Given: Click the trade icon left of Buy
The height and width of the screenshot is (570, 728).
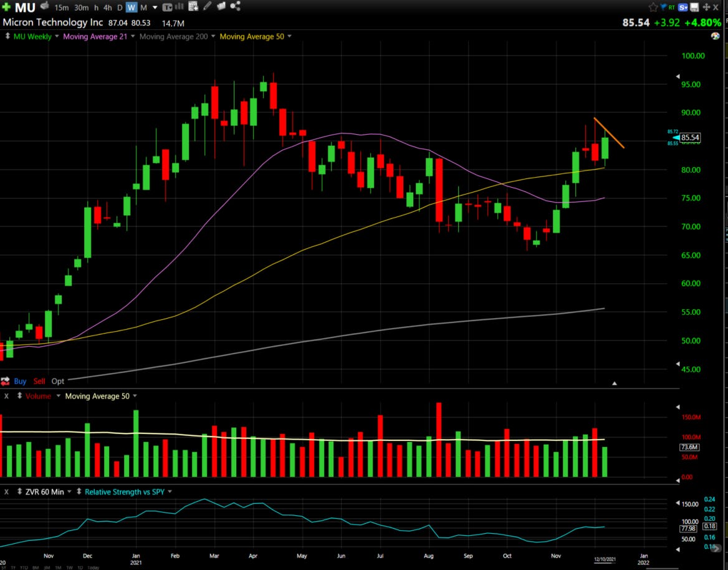Looking at the screenshot, I should 5,382.
